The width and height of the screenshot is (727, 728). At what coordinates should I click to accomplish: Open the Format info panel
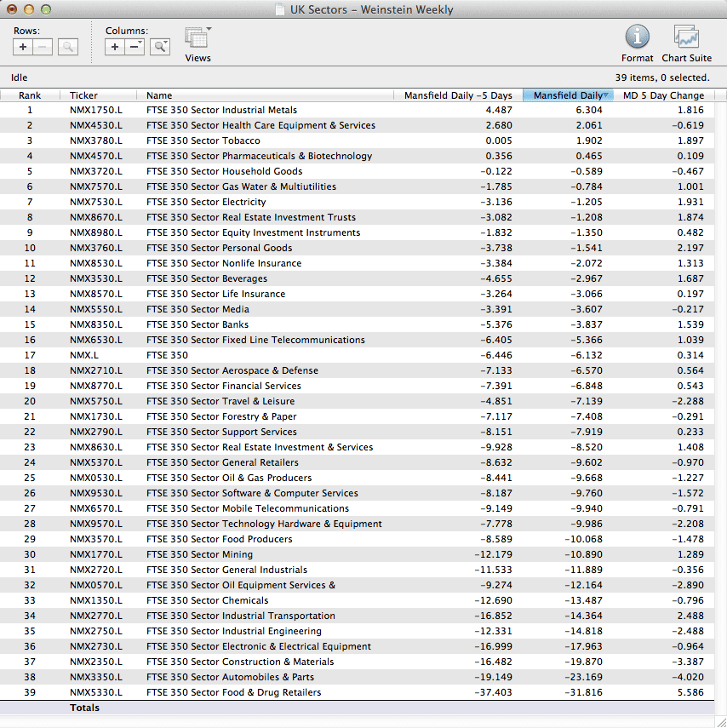pyautogui.click(x=637, y=37)
